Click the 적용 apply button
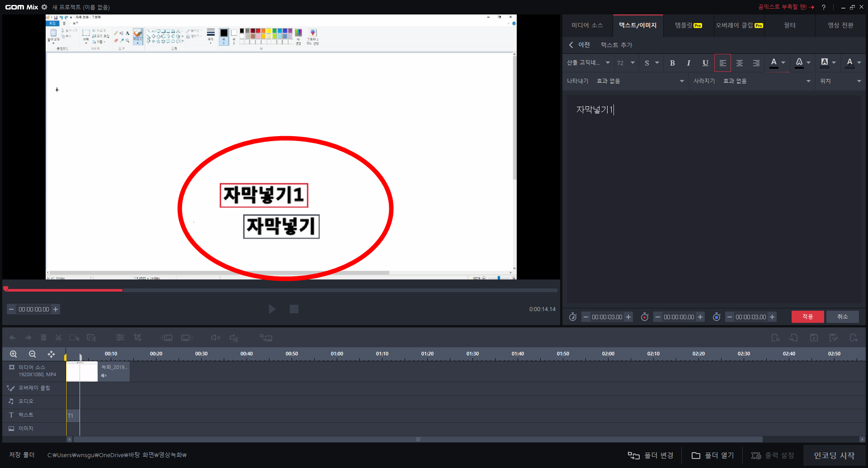Screen dimensions: 868x468 tap(807, 317)
